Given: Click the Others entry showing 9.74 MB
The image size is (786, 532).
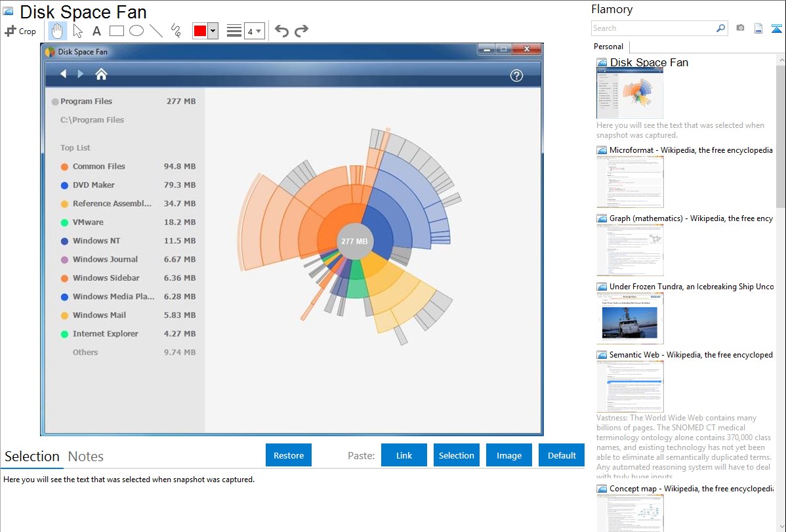Looking at the screenshot, I should click(134, 352).
